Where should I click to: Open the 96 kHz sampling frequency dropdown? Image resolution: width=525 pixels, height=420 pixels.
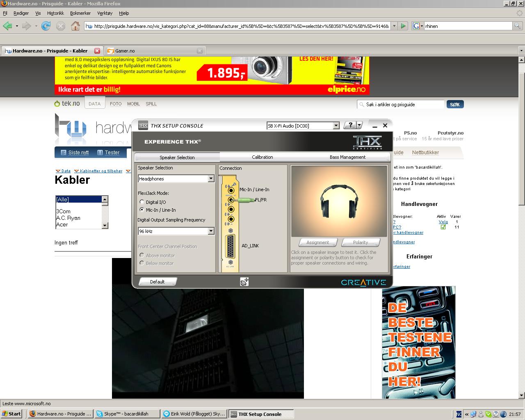tap(211, 231)
